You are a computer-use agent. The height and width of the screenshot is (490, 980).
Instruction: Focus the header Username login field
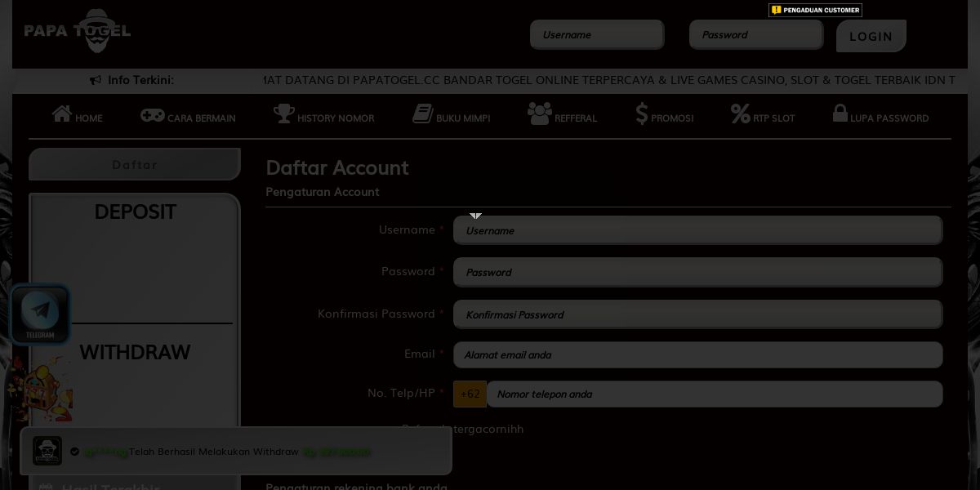coord(597,34)
